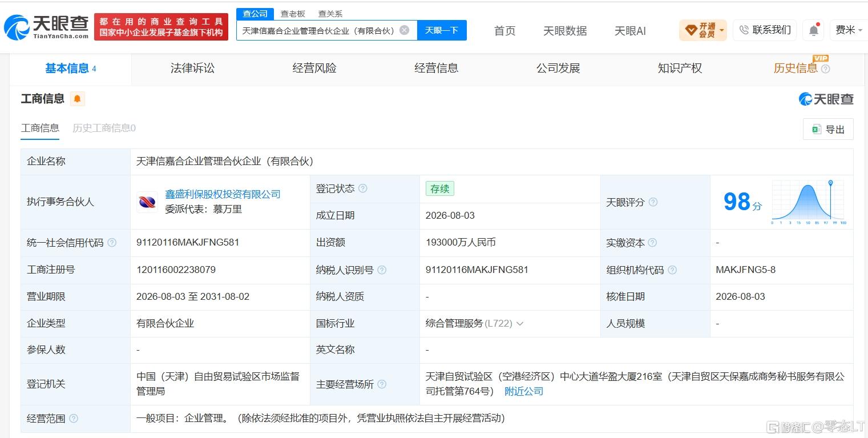Expand the 综合管理服务 industry chevron

pyautogui.click(x=520, y=324)
